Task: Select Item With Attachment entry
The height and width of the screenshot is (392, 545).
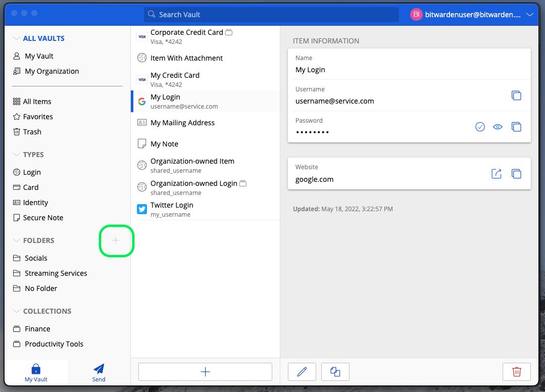Action: pyautogui.click(x=206, y=58)
